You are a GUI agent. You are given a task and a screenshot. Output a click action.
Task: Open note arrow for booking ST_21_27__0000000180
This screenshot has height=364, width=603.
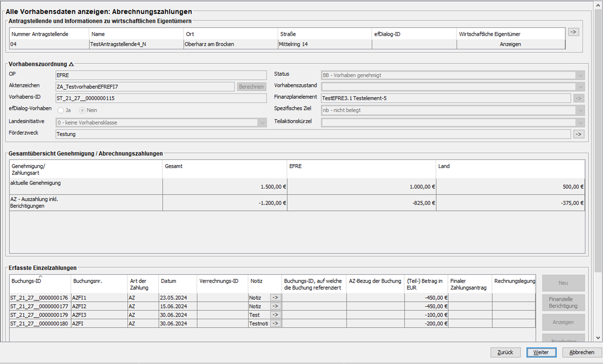tap(275, 324)
